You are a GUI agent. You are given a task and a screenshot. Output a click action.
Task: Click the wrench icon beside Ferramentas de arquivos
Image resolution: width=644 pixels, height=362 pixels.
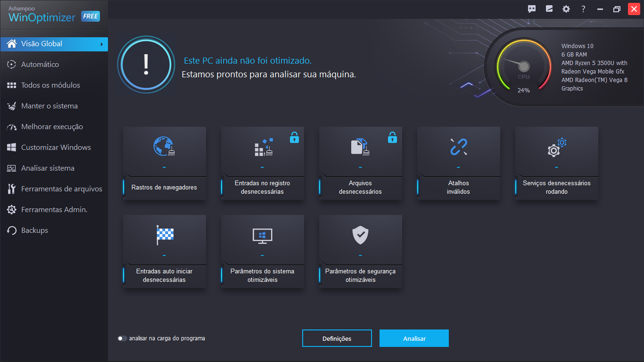[12, 189]
